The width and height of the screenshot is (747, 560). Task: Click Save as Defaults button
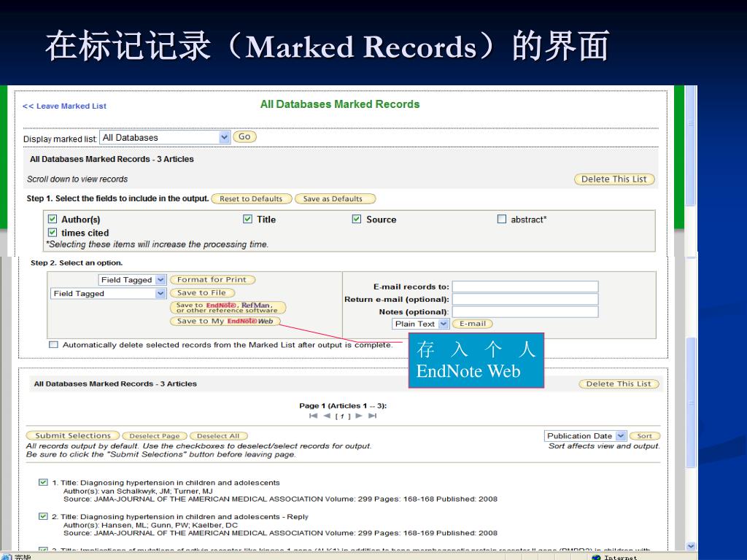tap(335, 198)
